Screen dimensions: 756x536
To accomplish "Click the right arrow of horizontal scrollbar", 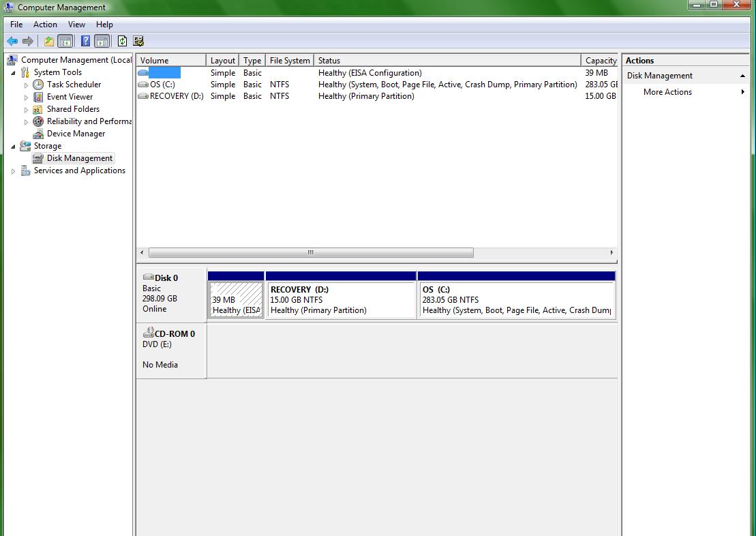I will [612, 252].
